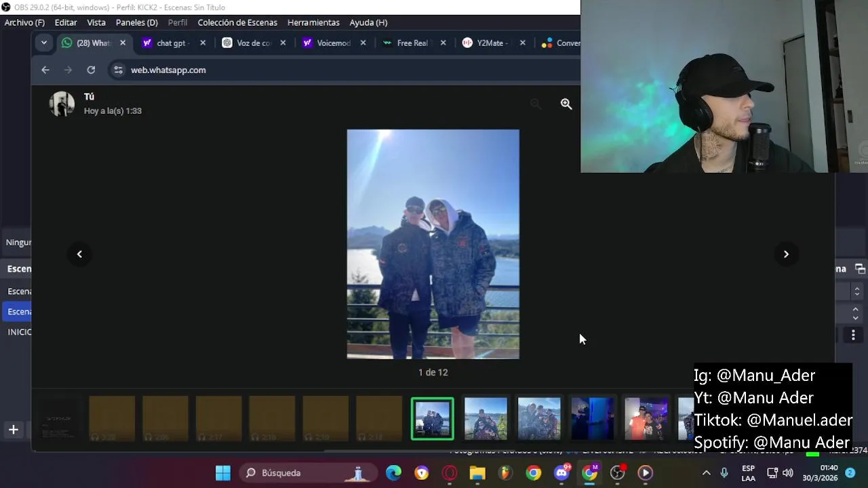Open ESP LAA language switcher
Image resolution: width=868 pixels, height=488 pixels.
tap(748, 473)
